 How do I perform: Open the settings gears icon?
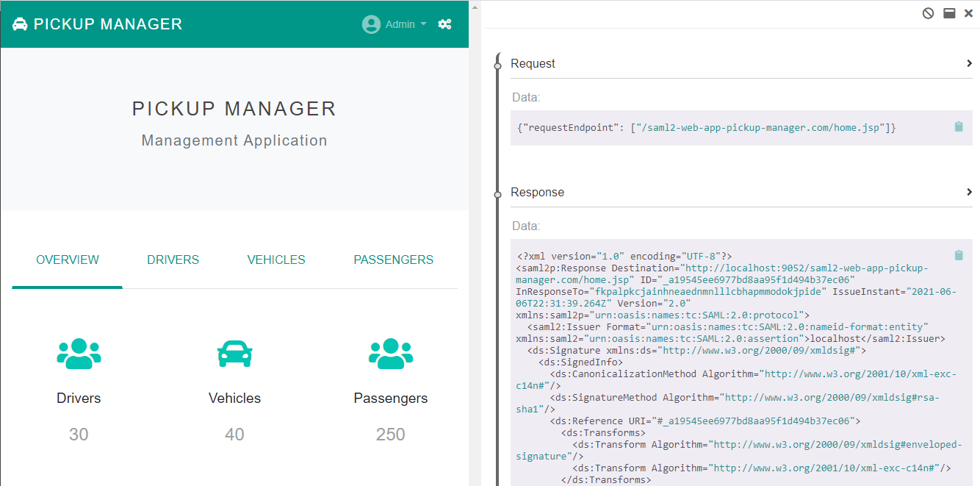(444, 24)
